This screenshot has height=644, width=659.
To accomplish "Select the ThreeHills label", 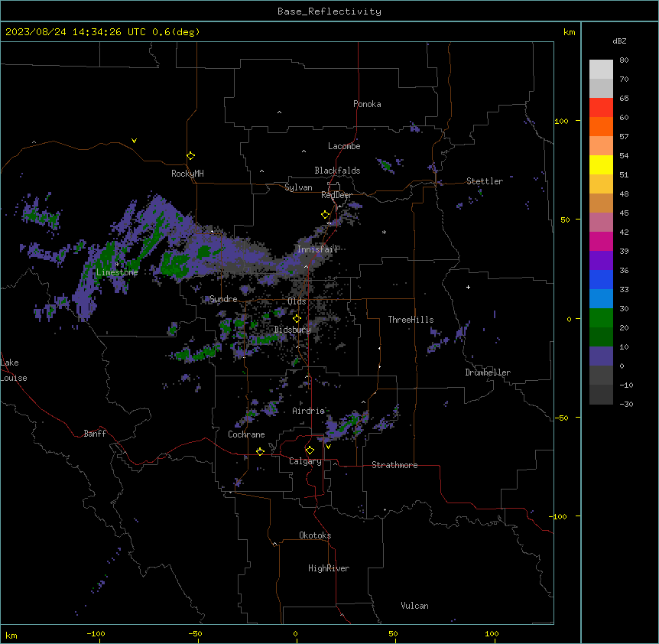I will (x=411, y=320).
